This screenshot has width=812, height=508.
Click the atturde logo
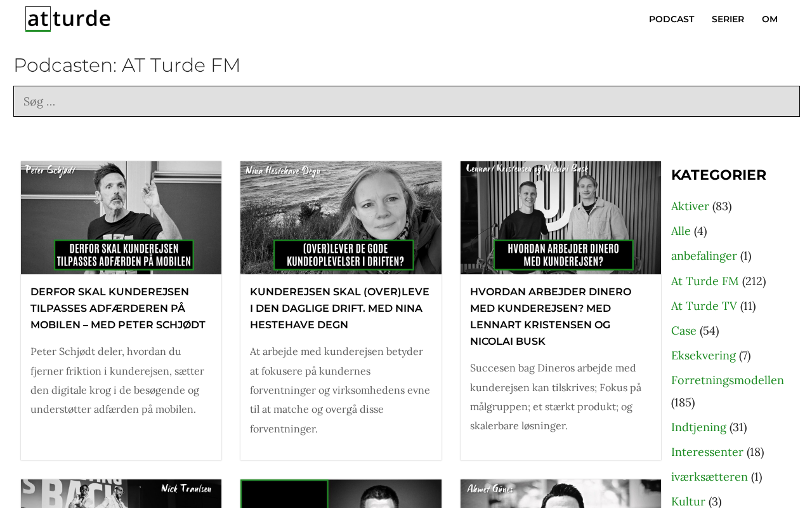click(x=68, y=19)
